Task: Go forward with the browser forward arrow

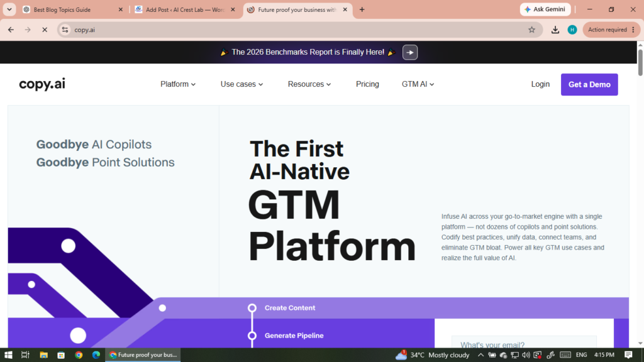Action: click(x=28, y=30)
